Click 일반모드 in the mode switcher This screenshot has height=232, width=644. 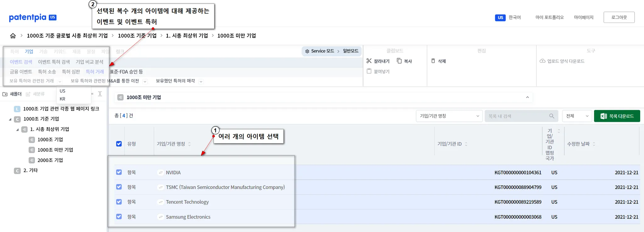point(351,51)
